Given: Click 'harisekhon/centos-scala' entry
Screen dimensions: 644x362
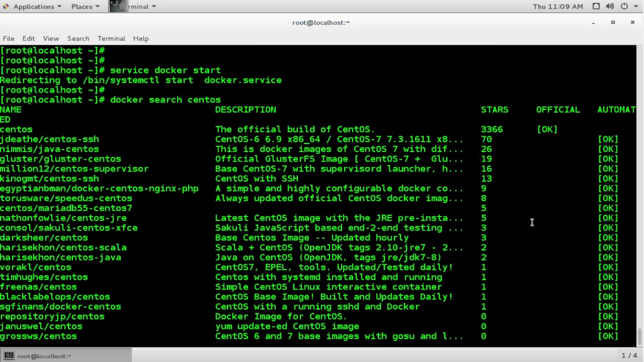Looking at the screenshot, I should click(63, 247).
